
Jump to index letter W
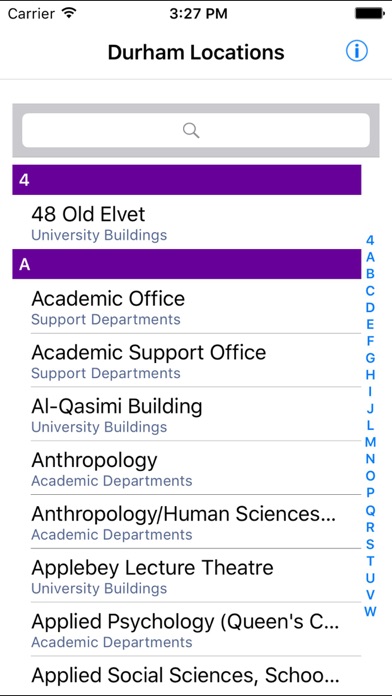[x=370, y=612]
